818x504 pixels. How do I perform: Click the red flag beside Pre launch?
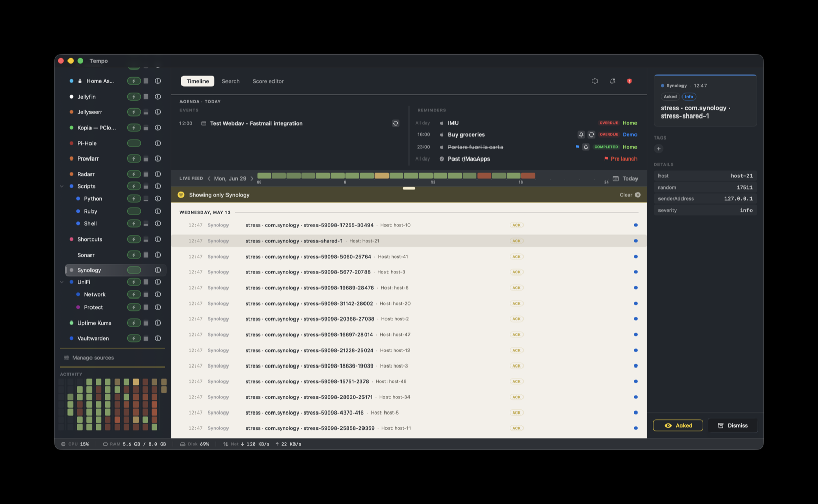click(x=606, y=159)
